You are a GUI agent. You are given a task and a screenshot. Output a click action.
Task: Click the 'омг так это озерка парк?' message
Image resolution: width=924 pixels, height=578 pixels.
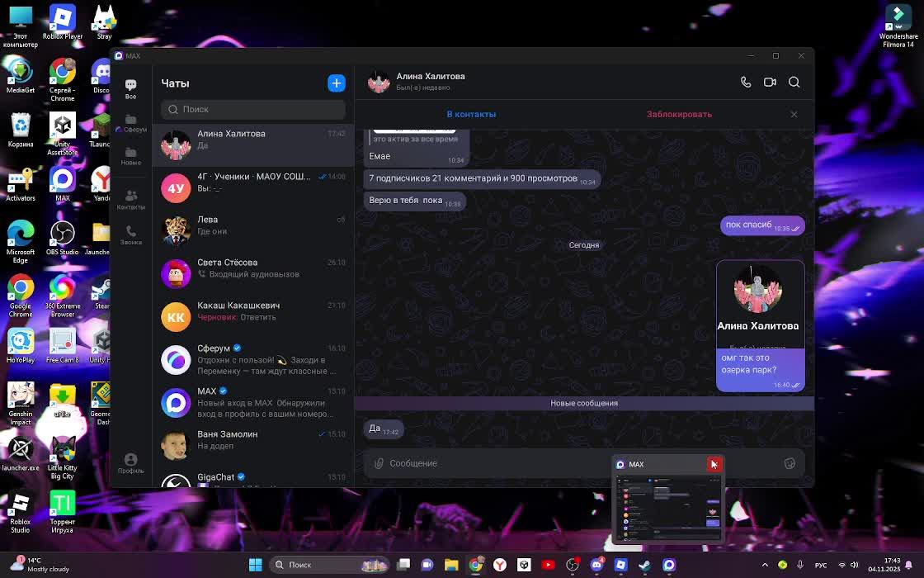tap(760, 369)
